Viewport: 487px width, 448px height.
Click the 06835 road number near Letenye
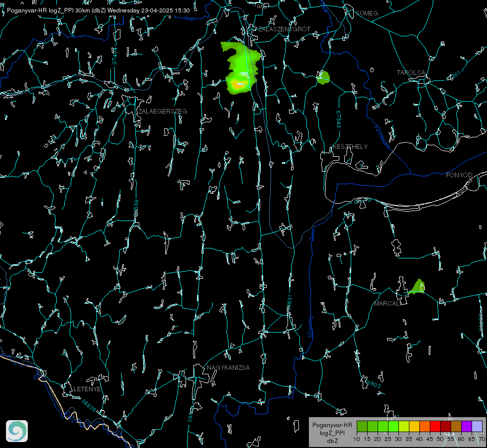pos(89,406)
